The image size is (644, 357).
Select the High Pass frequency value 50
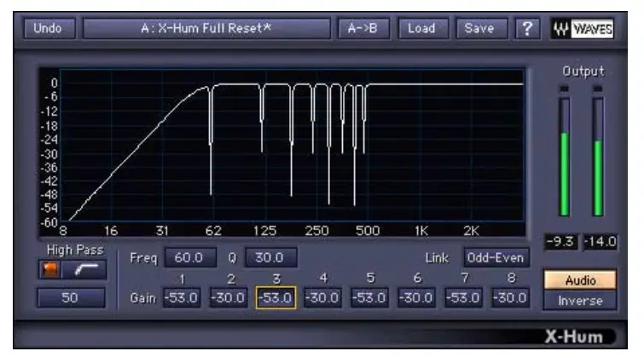tap(71, 297)
